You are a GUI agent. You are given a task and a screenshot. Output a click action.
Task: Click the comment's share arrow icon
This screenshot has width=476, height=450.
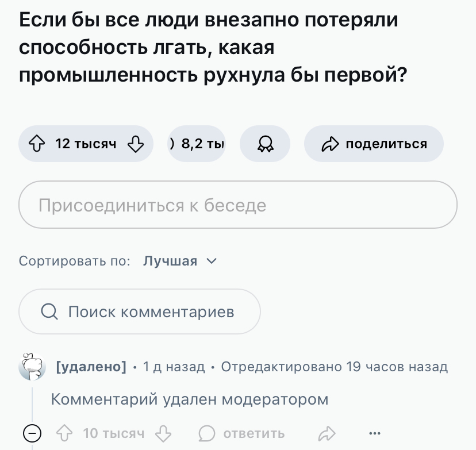tap(327, 433)
